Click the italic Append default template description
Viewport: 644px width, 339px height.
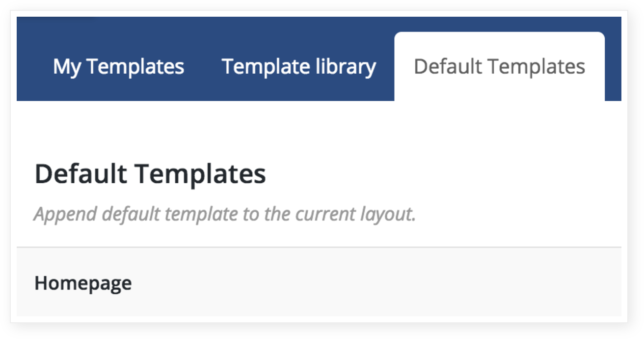[x=225, y=215]
